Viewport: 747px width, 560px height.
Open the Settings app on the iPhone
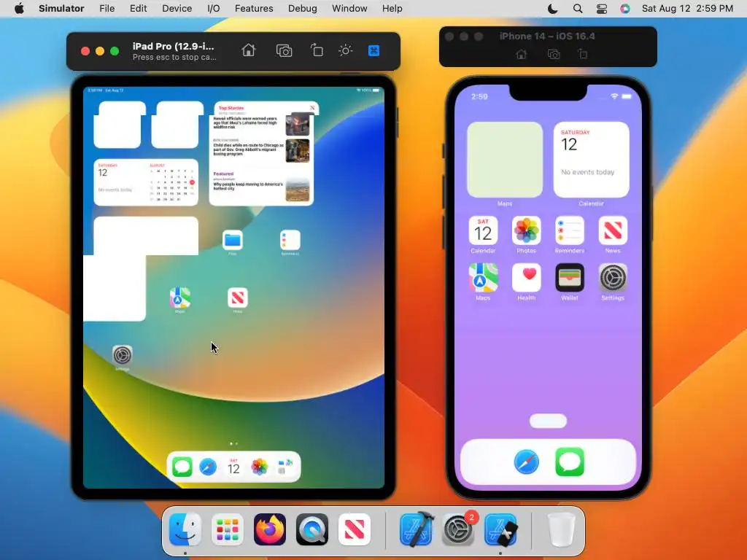613,278
